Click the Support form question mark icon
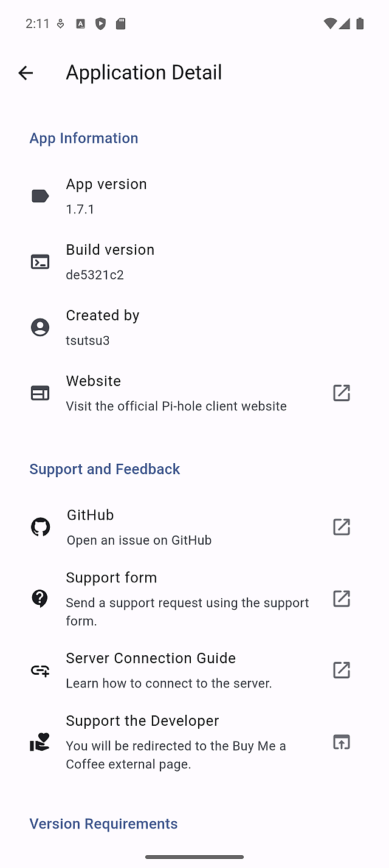Viewport: 389px width, 868px height. tap(40, 599)
